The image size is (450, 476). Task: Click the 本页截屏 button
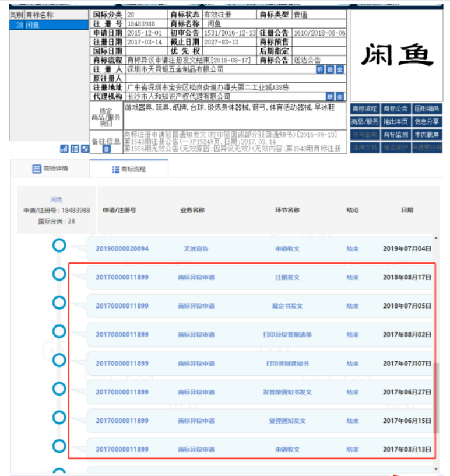[427, 135]
